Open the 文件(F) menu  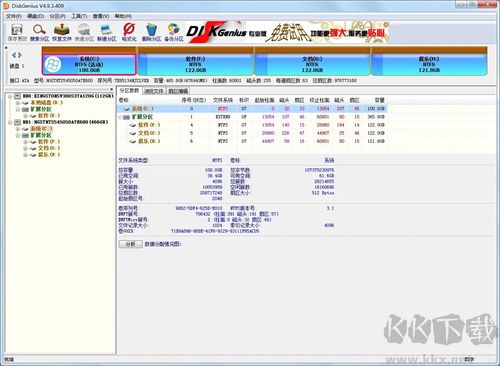(x=14, y=16)
